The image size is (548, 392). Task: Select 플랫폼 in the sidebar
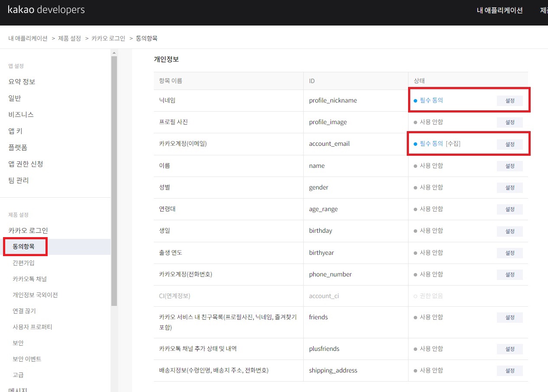(18, 148)
